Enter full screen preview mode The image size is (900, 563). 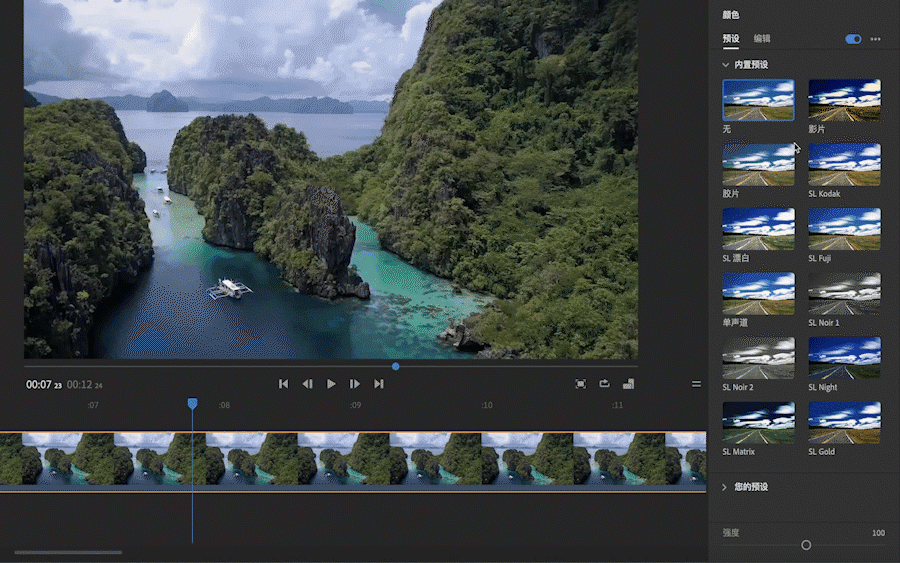point(581,383)
